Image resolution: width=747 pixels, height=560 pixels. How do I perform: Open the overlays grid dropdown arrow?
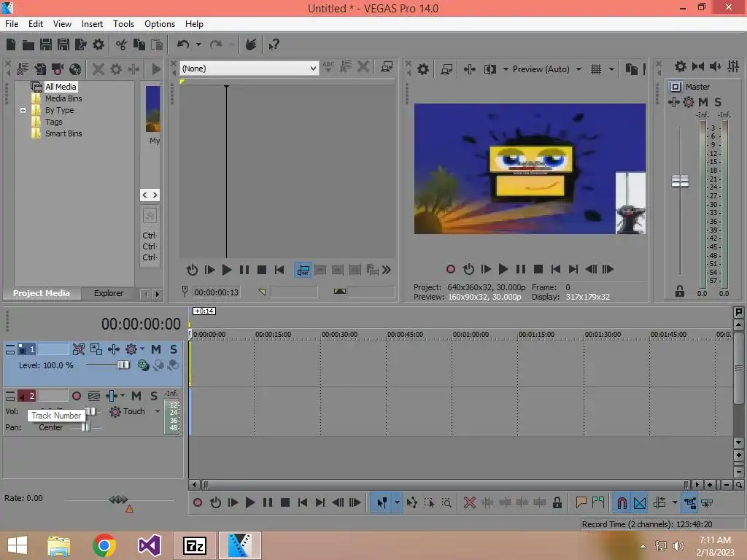click(611, 69)
